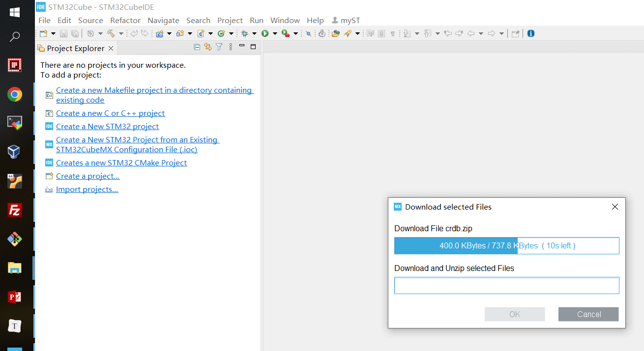Viewport: 644px width, 351px height.
Task: Expand the Run play dropdown arrow
Action: tap(275, 33)
